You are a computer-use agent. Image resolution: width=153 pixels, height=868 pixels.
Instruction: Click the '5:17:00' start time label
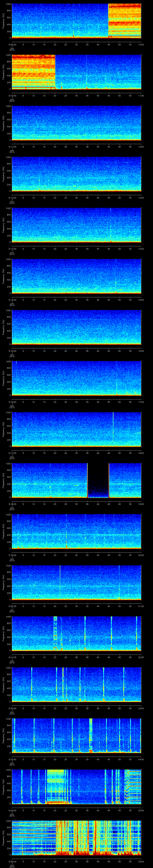click(x=12, y=453)
